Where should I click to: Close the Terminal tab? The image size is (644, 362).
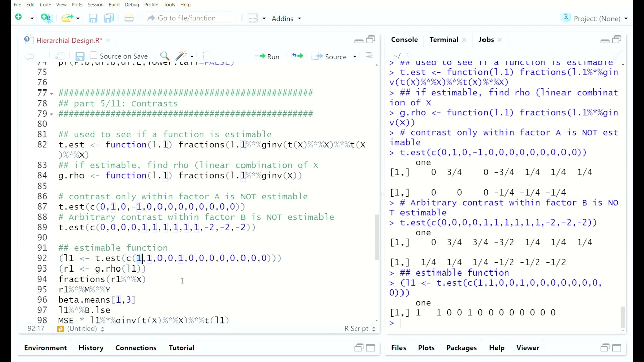coord(464,40)
